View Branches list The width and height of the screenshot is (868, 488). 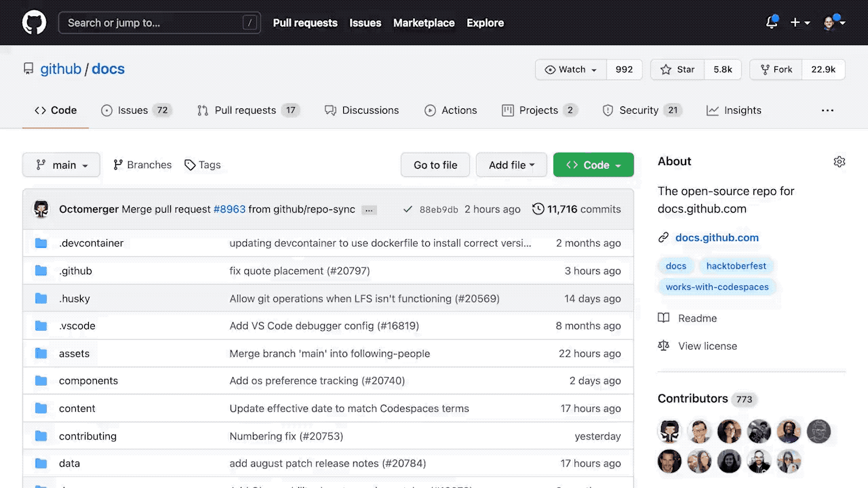pyautogui.click(x=142, y=165)
